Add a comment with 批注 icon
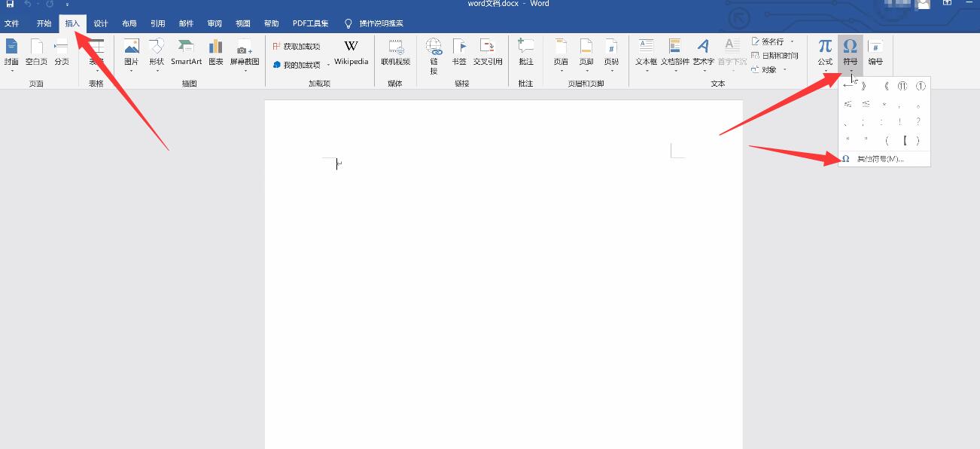Viewport: 980px width, 449px height. 525,53
